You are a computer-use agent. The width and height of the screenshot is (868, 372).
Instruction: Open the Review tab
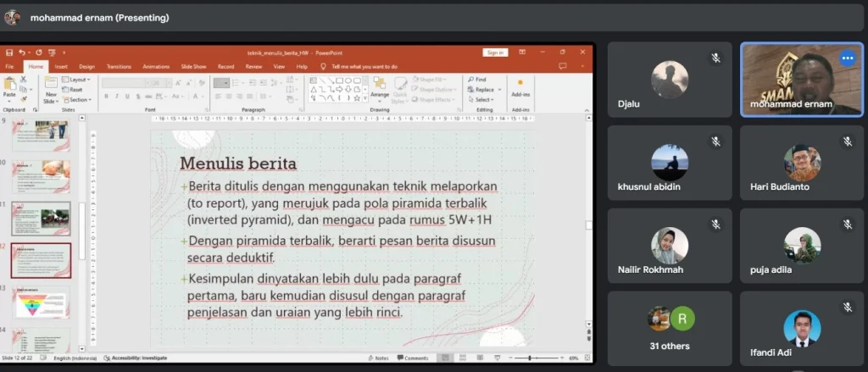(253, 66)
